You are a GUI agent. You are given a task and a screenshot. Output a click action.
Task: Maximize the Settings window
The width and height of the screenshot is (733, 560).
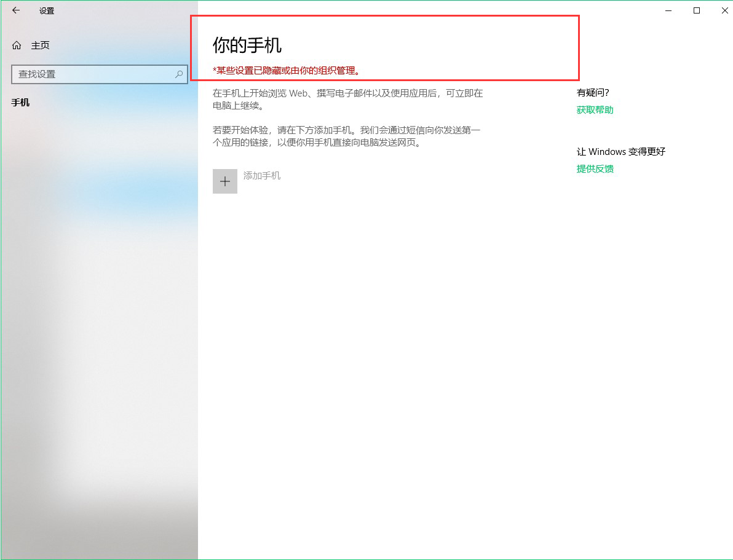point(697,10)
